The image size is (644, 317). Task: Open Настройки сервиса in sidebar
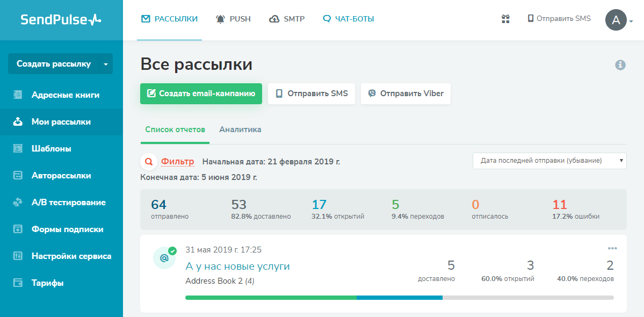coord(61,256)
